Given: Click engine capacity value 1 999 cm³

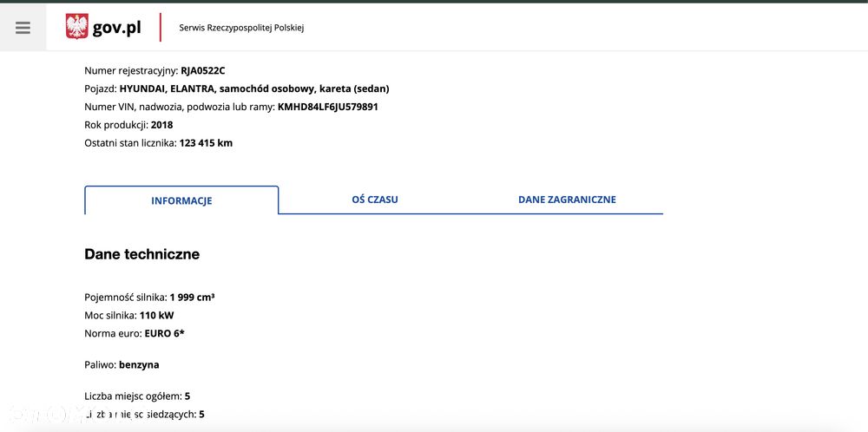Looking at the screenshot, I should tap(192, 297).
